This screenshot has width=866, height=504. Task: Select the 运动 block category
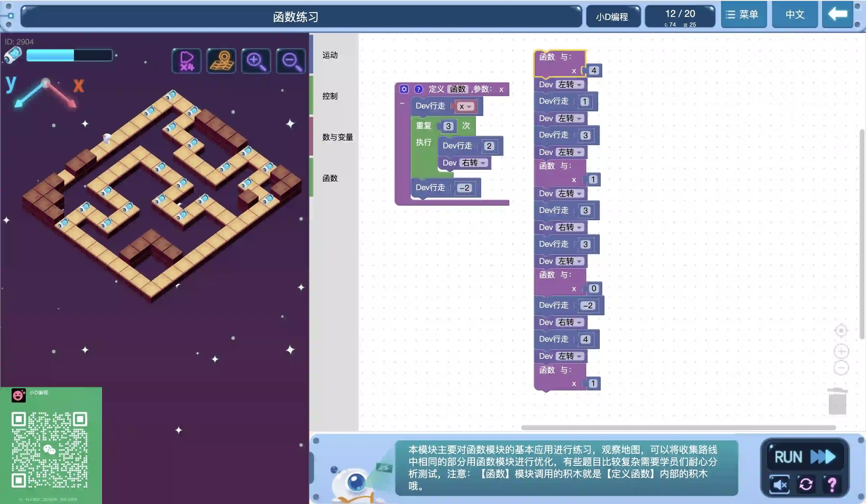coord(330,55)
